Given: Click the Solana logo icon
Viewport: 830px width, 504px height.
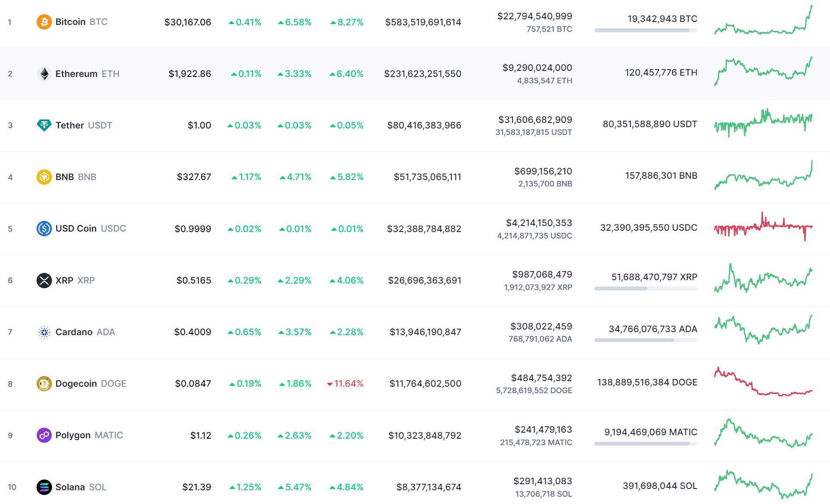Looking at the screenshot, I should (44, 487).
